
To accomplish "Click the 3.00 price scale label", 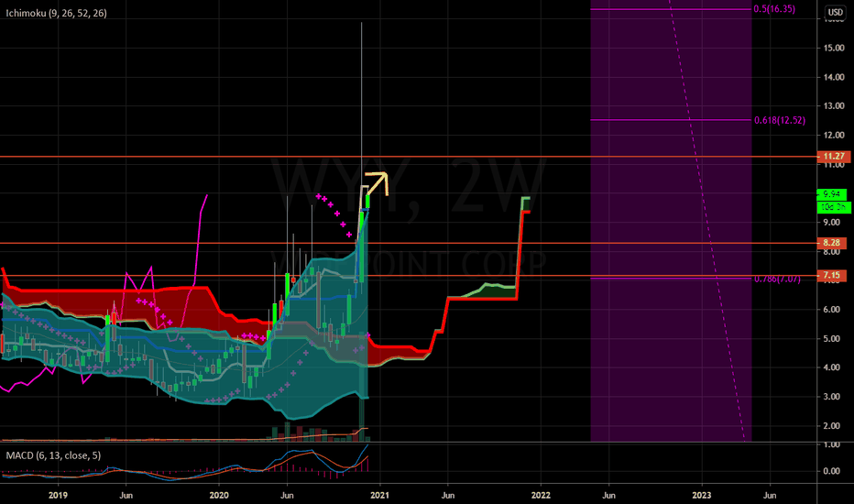I will tap(834, 397).
